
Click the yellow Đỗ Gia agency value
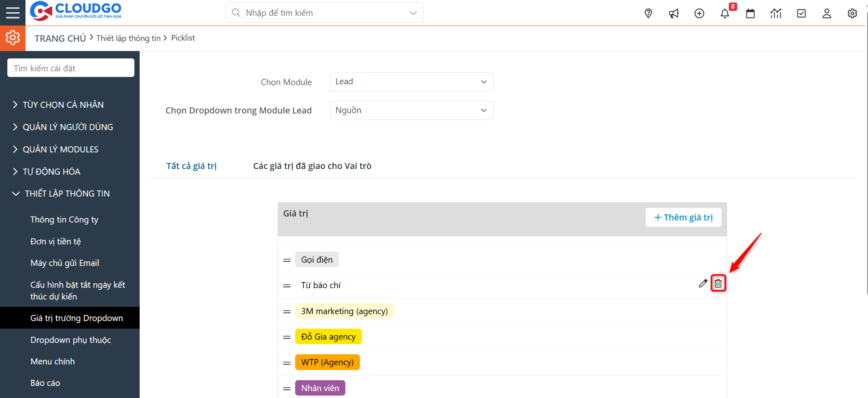pyautogui.click(x=328, y=336)
